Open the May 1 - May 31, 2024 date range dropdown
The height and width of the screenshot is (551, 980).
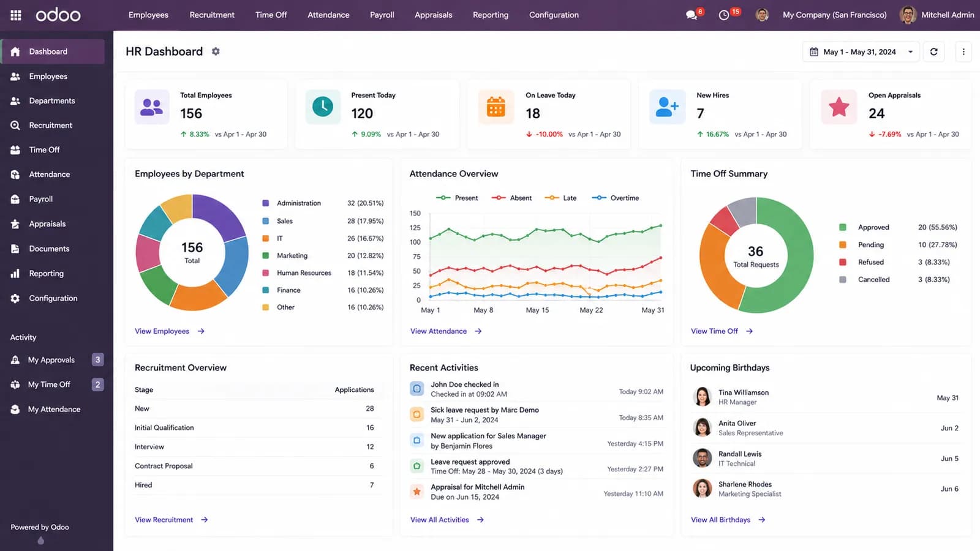(861, 52)
